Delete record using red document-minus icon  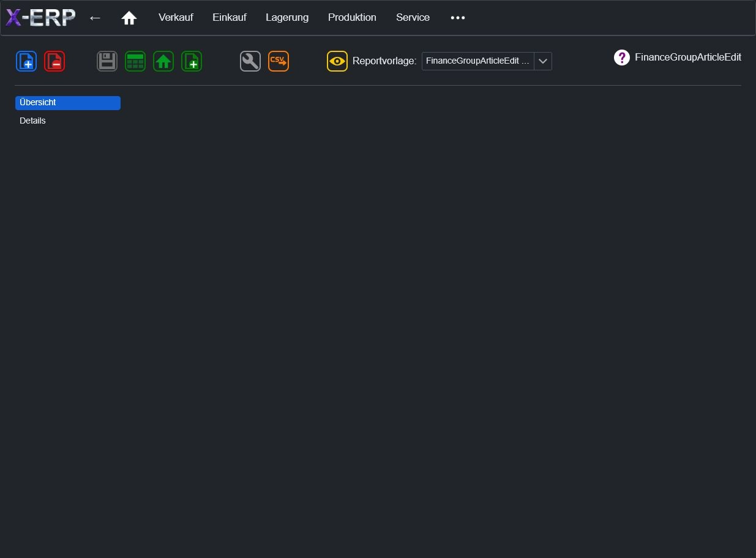coord(54,61)
